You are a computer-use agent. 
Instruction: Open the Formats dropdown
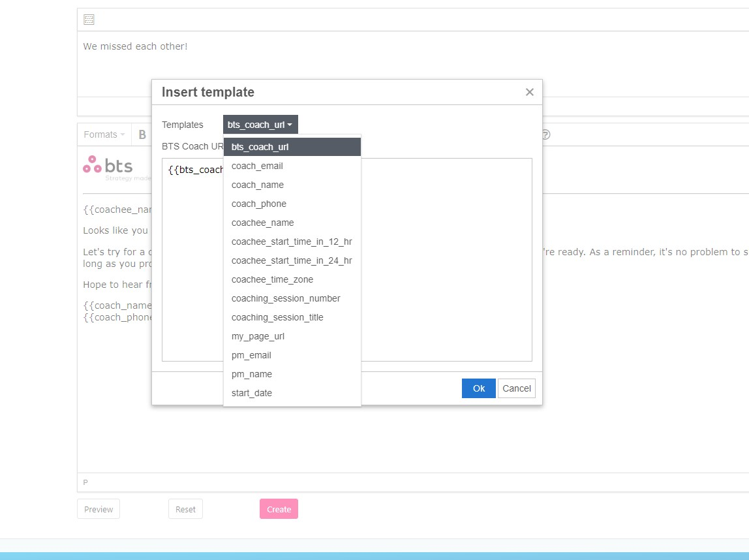(x=104, y=134)
